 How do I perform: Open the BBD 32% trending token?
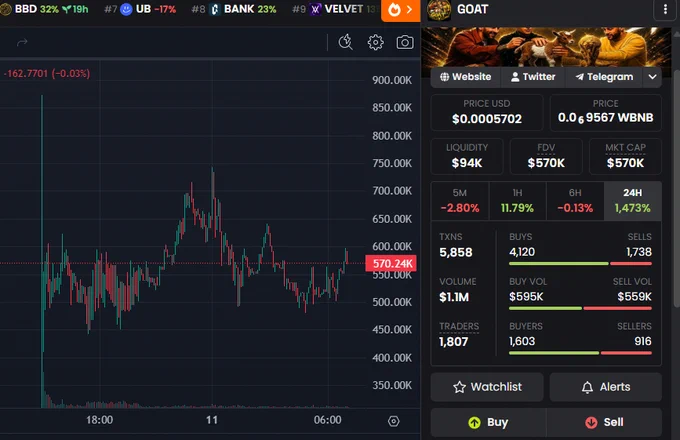pos(44,9)
